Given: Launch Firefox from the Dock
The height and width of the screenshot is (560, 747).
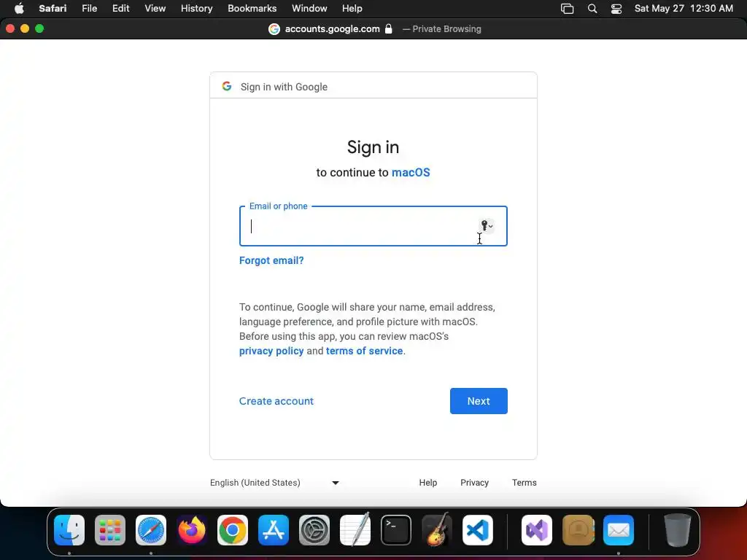Looking at the screenshot, I should (x=192, y=530).
